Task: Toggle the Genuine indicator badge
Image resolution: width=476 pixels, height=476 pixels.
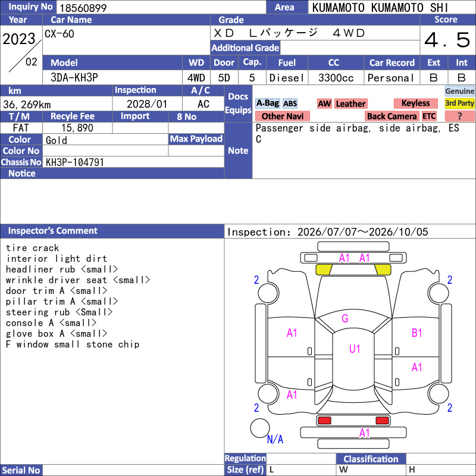Action: [x=459, y=91]
